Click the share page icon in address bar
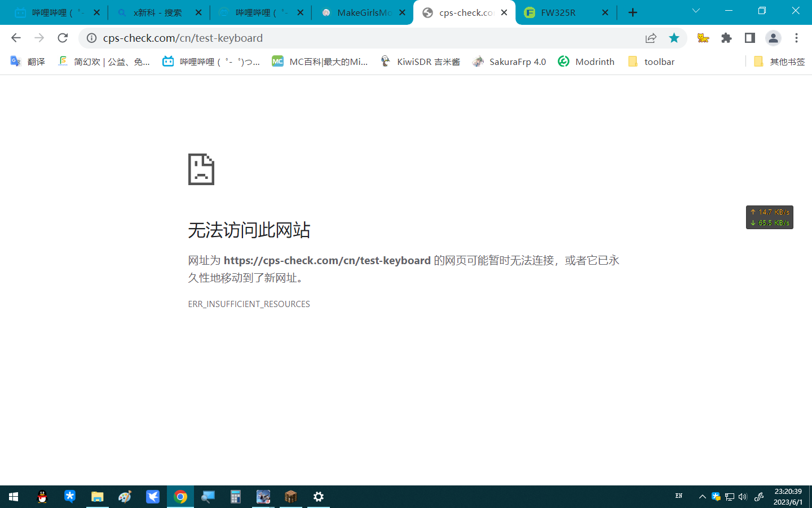This screenshot has height=508, width=812. [x=651, y=38]
